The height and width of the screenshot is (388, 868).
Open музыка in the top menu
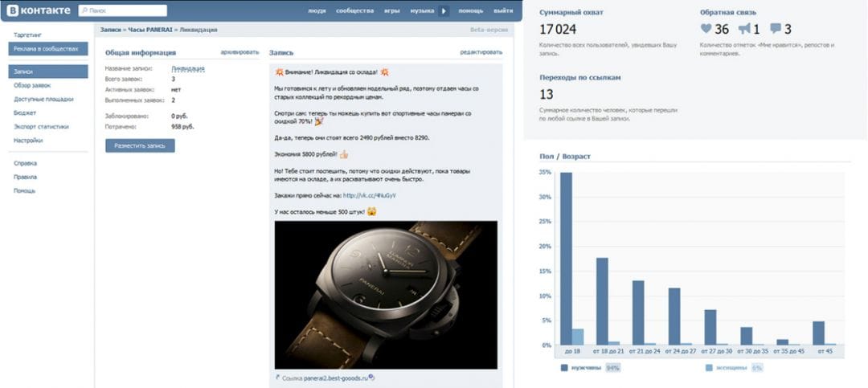[x=423, y=11]
